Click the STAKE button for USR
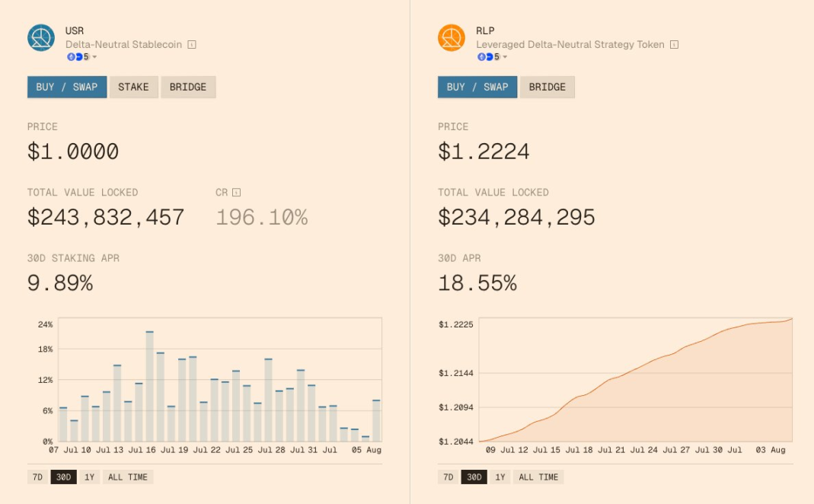814x504 pixels. pos(134,87)
